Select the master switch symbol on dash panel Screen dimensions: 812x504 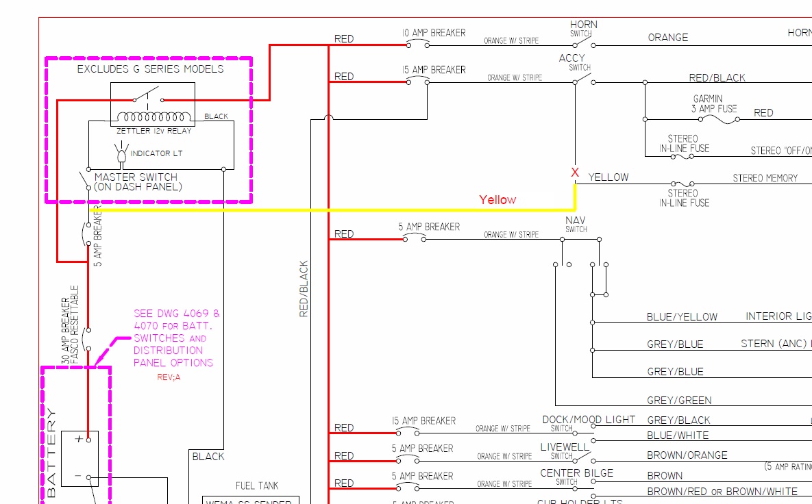tap(87, 180)
